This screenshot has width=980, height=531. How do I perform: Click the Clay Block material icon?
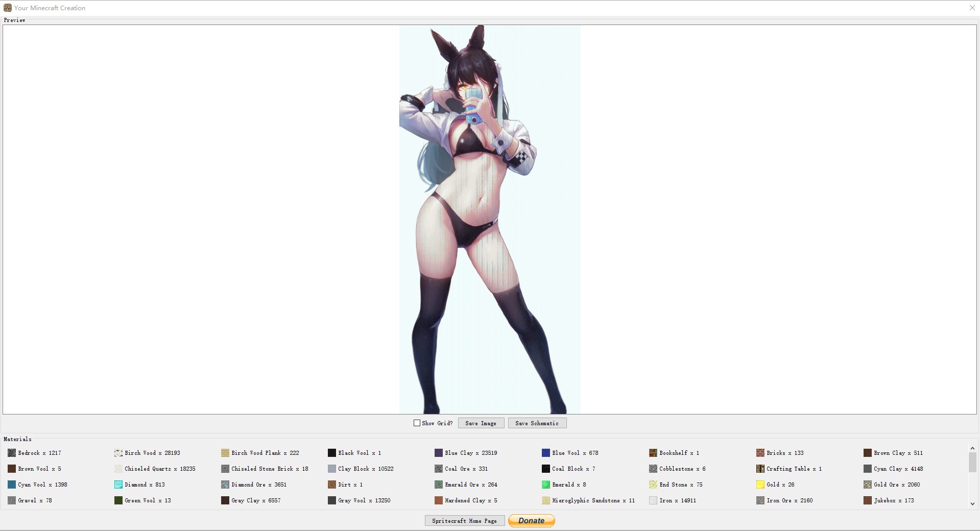(x=332, y=469)
